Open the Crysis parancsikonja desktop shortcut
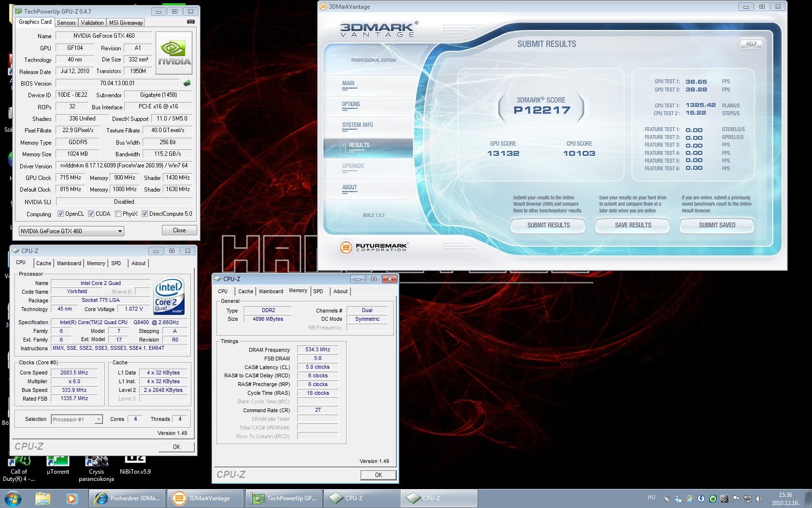Viewport: 812px width, 508px height. coord(96,468)
